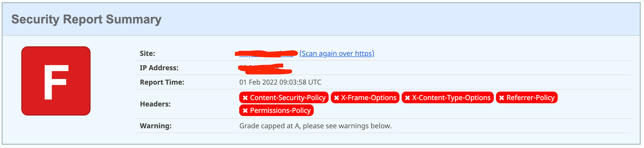
Task: Click the X icon on Permissions-Policy
Action: click(245, 111)
